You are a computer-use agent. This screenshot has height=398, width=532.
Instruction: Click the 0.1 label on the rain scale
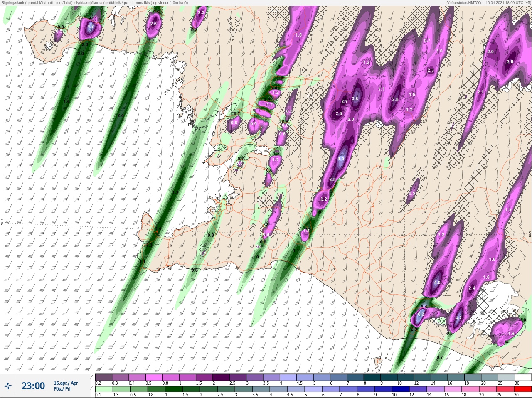98,395
